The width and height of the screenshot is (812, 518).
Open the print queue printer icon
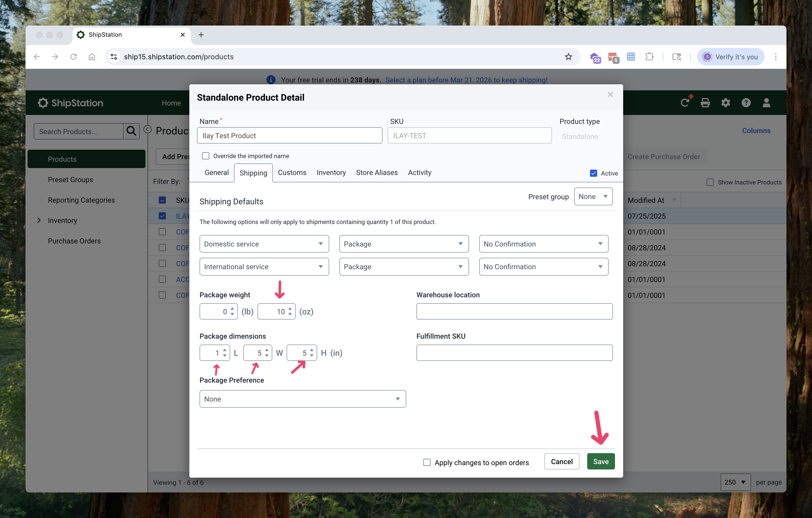coord(705,103)
